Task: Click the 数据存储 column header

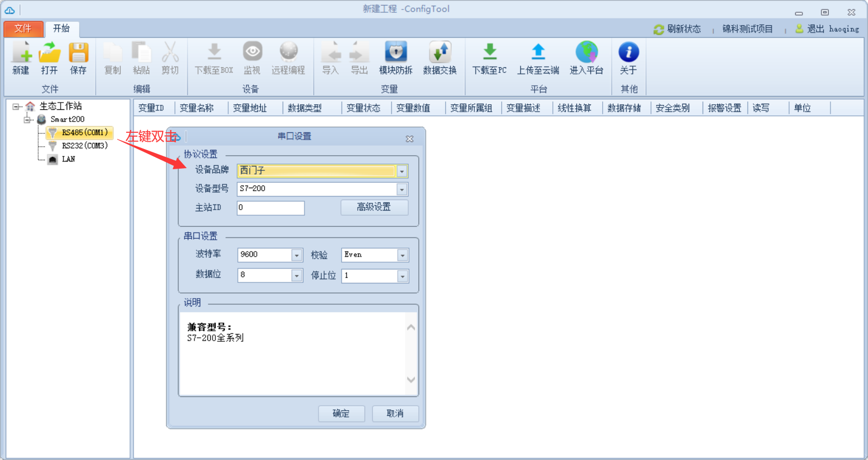Action: coord(624,108)
